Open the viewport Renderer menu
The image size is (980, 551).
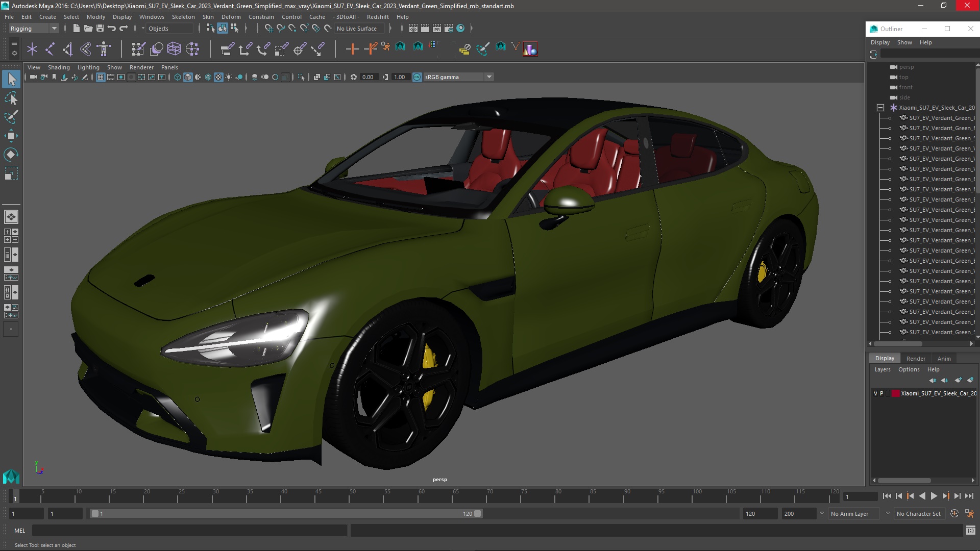tap(141, 67)
